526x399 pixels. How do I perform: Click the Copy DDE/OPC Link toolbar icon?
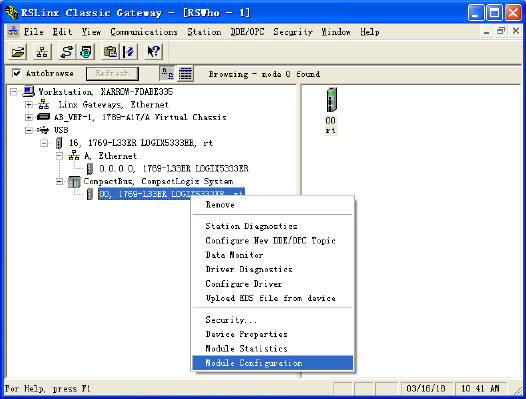pyautogui.click(x=129, y=52)
